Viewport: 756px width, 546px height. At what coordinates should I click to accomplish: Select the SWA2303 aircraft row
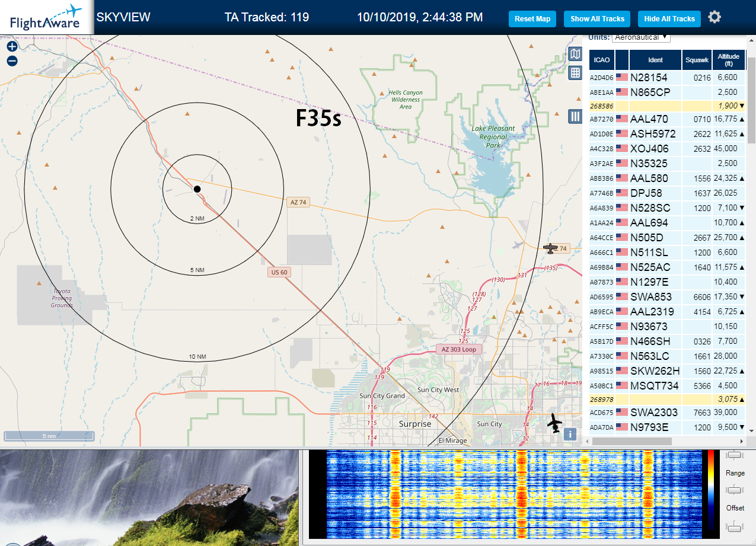667,412
